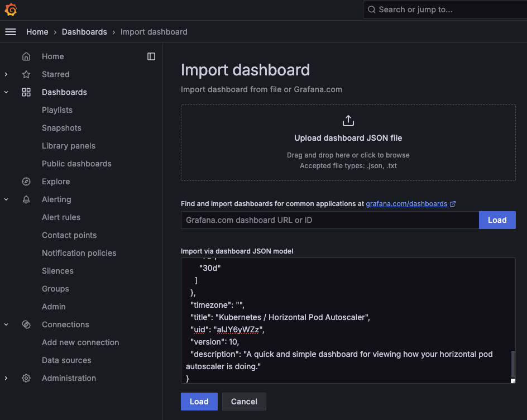Click the "uid" line in JSON
The height and width of the screenshot is (420, 527).
[227, 330]
